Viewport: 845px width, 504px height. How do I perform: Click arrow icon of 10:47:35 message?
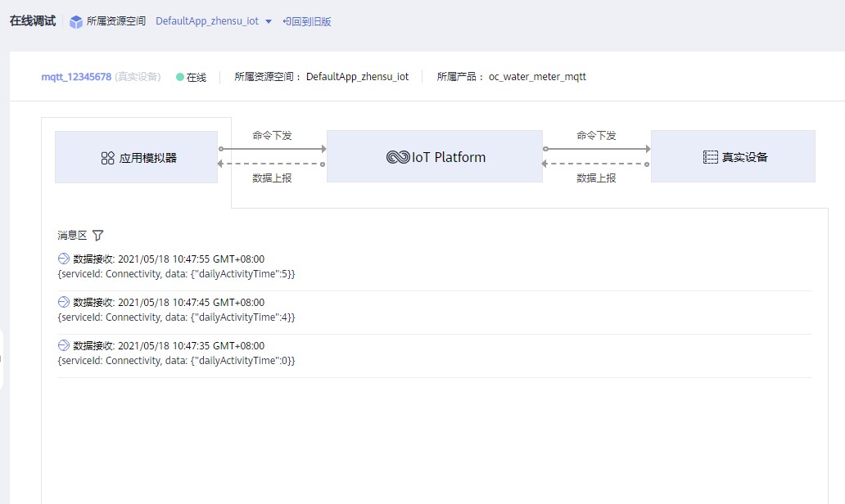click(64, 345)
